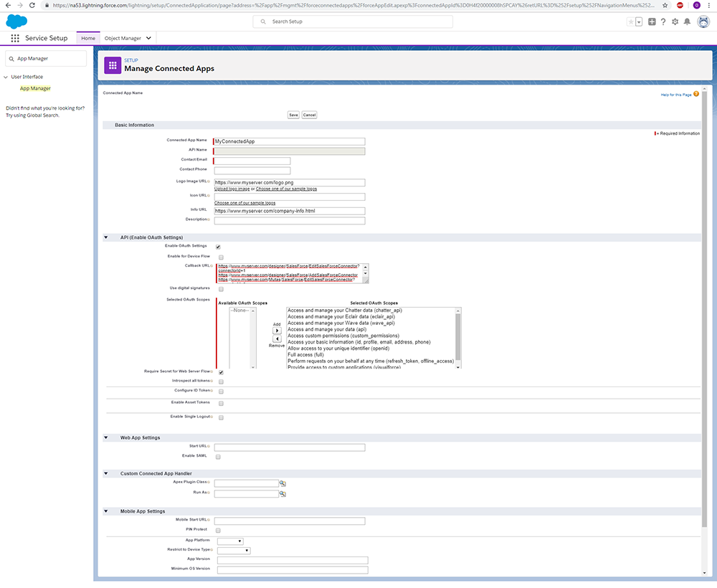Click the Contact Email field

(252, 161)
